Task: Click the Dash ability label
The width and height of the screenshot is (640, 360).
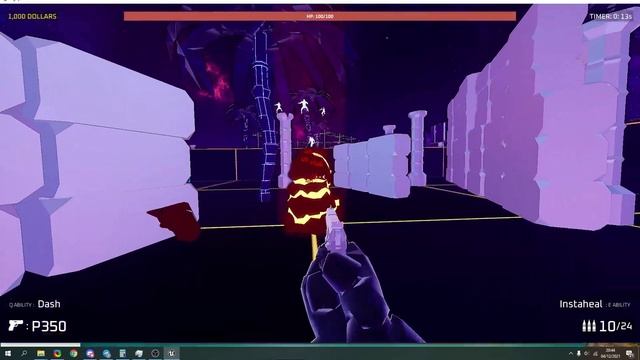Action: [49, 304]
